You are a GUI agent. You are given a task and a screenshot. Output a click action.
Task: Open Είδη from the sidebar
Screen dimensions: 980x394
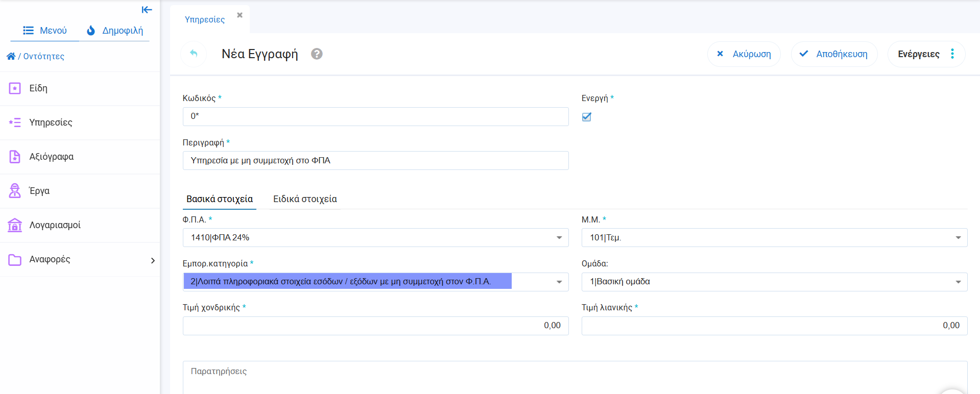coord(38,88)
